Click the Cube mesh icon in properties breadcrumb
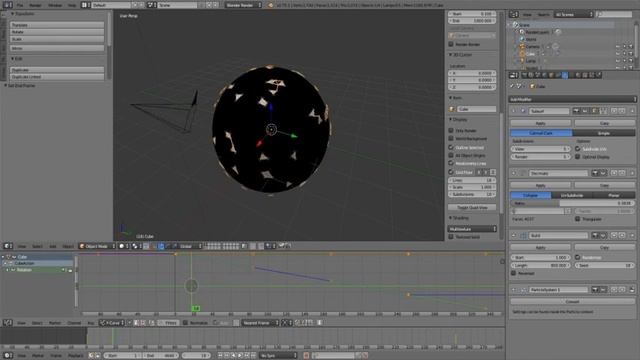640x360 pixels. (x=532, y=87)
